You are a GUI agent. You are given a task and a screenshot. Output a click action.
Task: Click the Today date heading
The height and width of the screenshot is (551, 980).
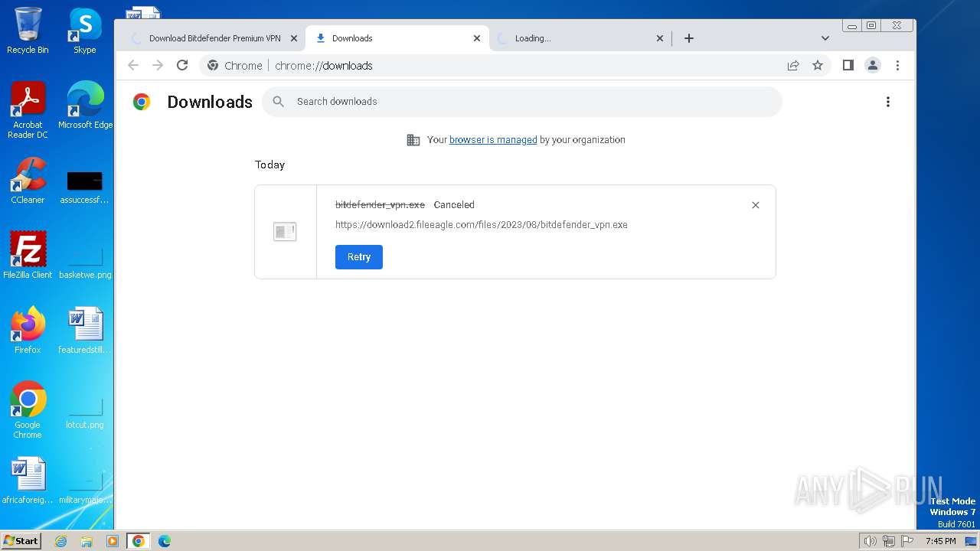(269, 165)
